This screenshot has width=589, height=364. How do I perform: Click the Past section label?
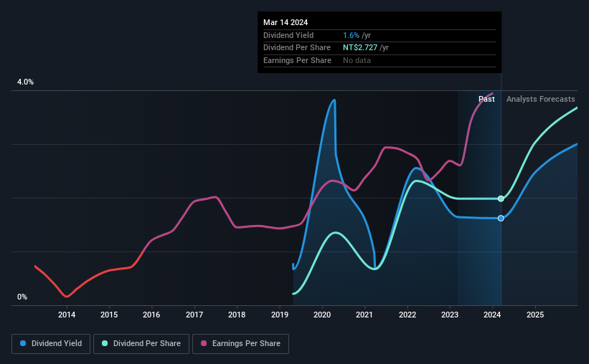pyautogui.click(x=486, y=99)
